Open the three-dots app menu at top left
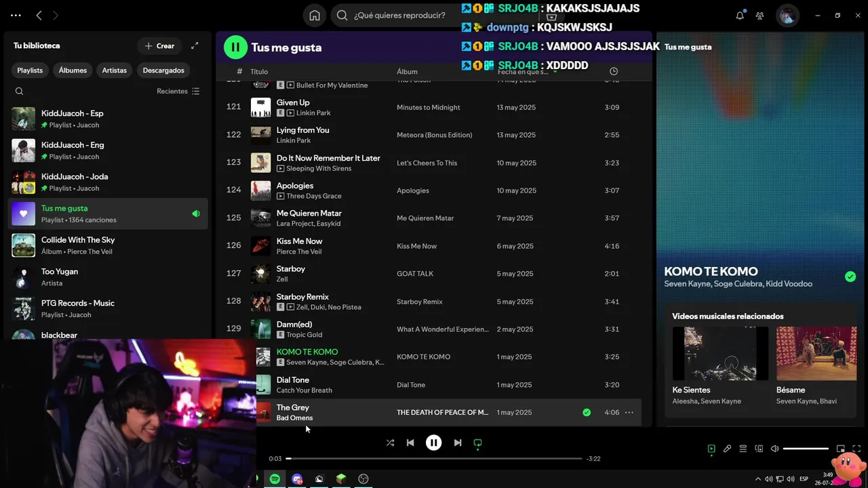This screenshot has width=868, height=488. (16, 15)
